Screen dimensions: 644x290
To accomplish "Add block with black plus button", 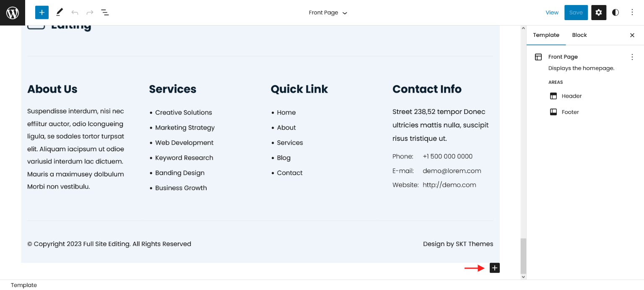I will pos(495,268).
